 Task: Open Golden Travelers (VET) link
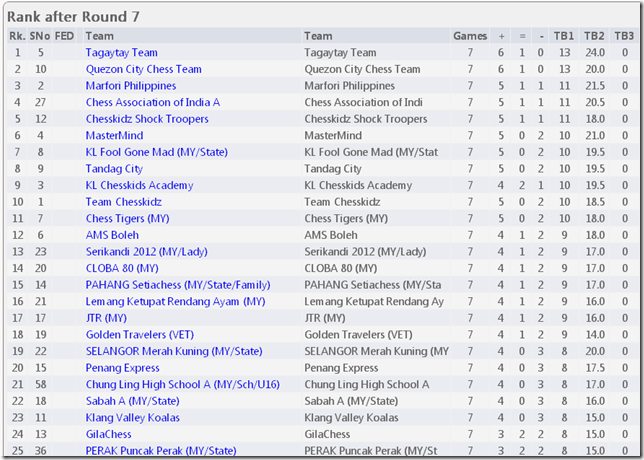click(x=140, y=335)
